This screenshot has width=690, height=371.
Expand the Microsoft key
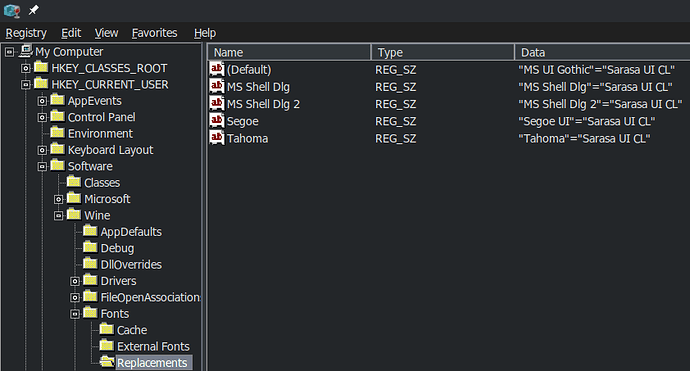59,199
